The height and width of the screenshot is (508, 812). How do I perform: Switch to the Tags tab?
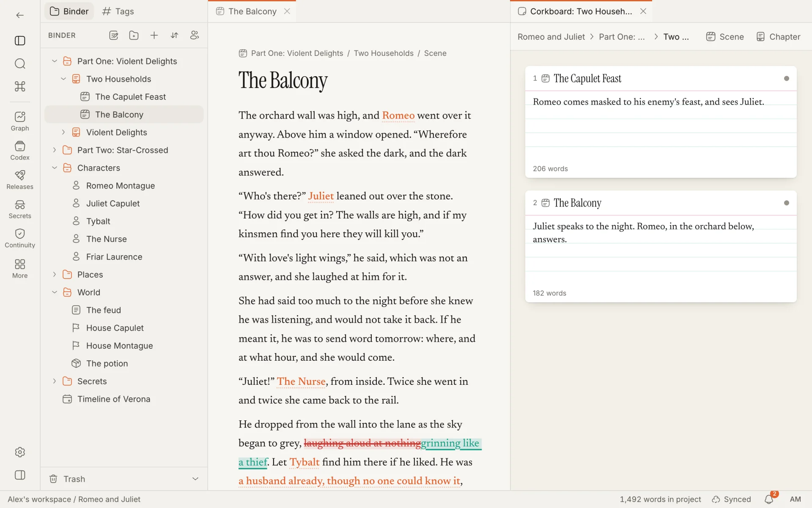(x=118, y=11)
